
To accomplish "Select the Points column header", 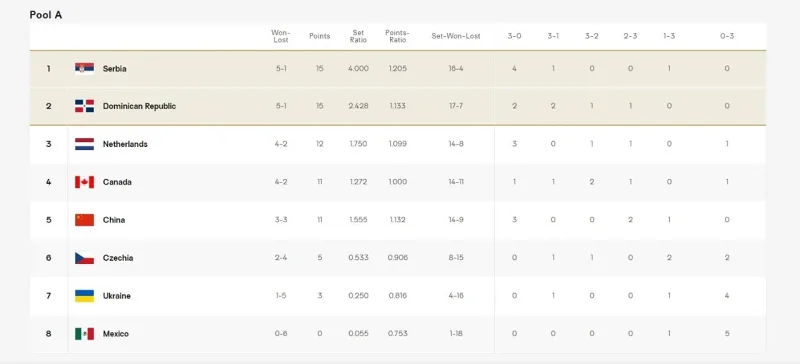I will pos(319,36).
